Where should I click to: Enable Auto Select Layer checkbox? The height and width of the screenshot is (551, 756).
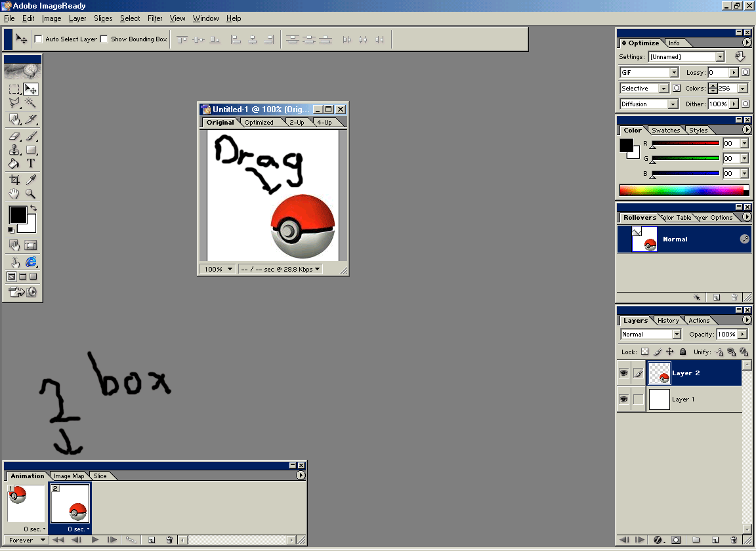pos(39,39)
